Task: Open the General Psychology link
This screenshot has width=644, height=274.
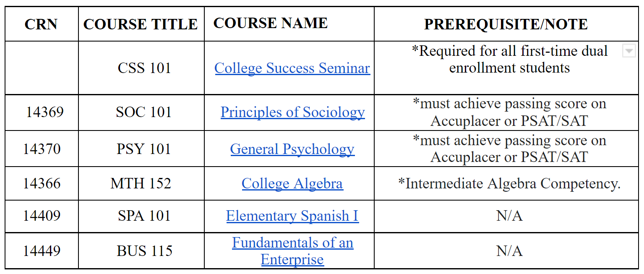Action: click(292, 149)
